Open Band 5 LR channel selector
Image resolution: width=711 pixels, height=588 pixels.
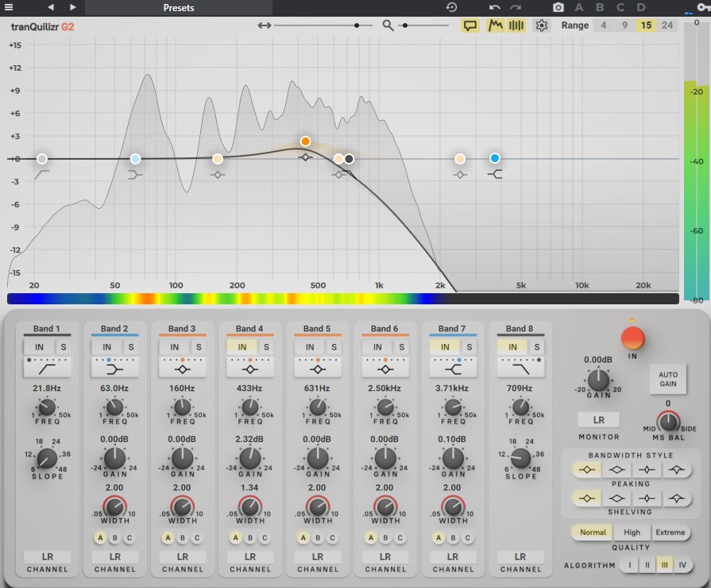(x=318, y=557)
